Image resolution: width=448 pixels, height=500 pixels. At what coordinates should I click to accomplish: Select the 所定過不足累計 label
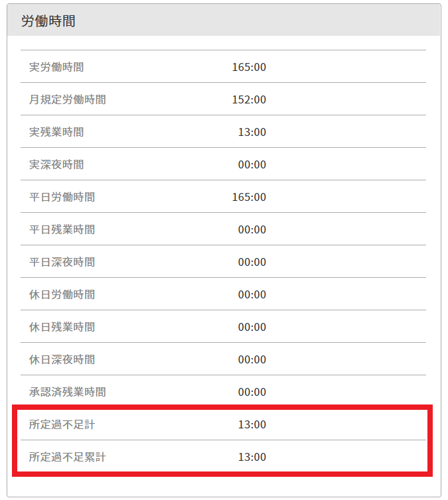point(67,457)
